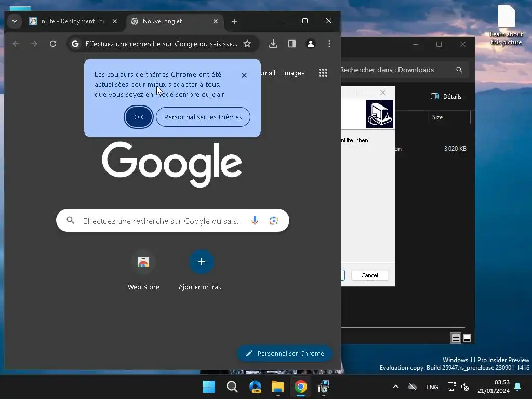
Task: Close the installer dialog with its X
Action: coord(383,92)
